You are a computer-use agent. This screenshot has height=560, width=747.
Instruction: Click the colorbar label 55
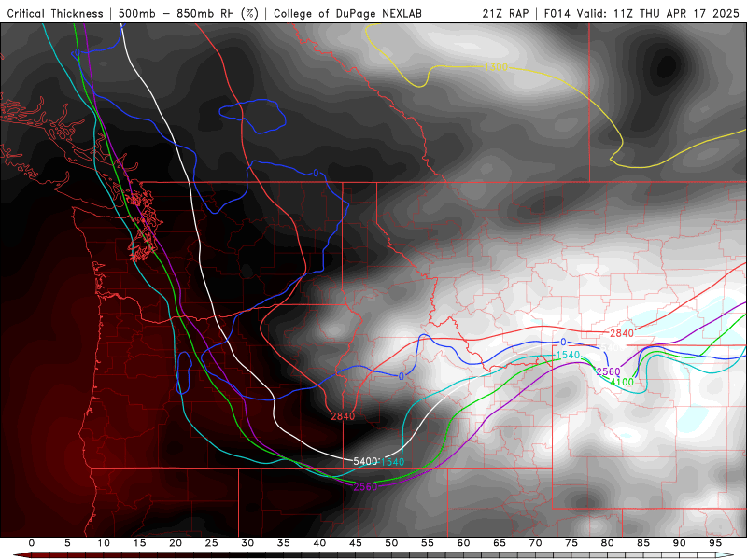coord(428,543)
